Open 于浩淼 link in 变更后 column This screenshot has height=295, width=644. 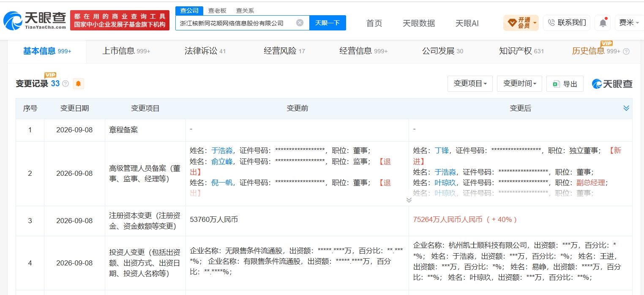[445, 172]
